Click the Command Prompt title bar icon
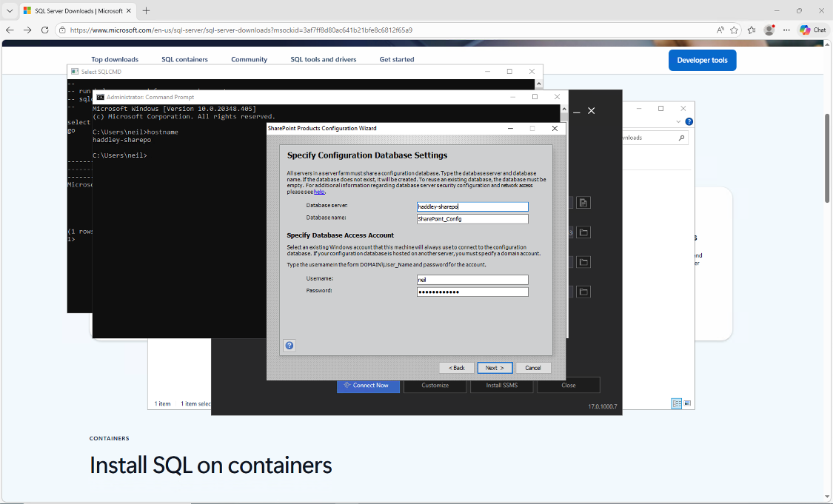Viewport: 833px width, 504px height. tap(100, 97)
